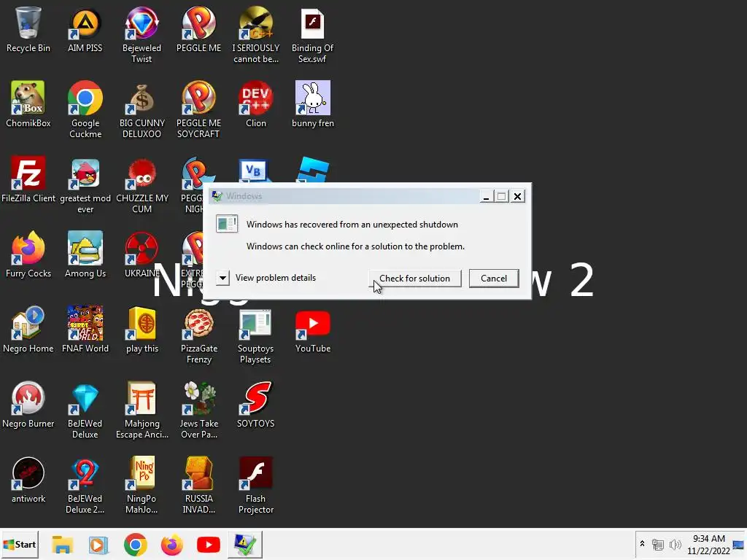The image size is (747, 560).
Task: Click the show desktop button at taskbar end
Action: pyautogui.click(x=739, y=544)
